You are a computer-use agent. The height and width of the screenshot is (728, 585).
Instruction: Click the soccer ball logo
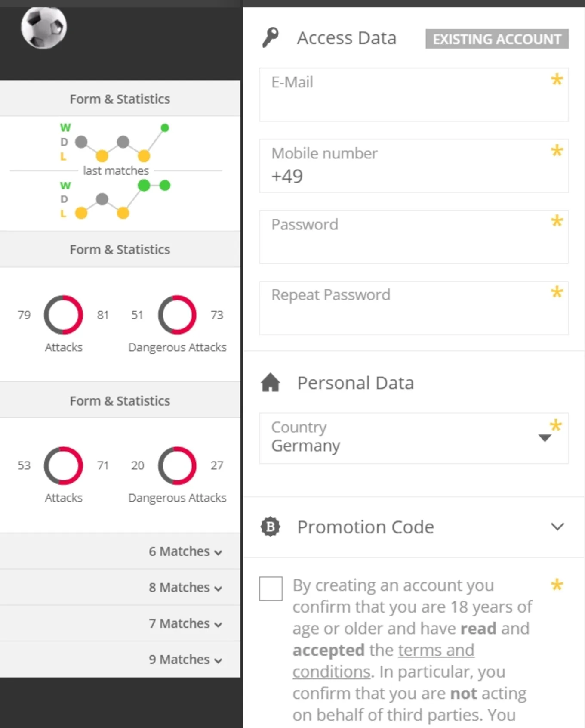tap(43, 28)
